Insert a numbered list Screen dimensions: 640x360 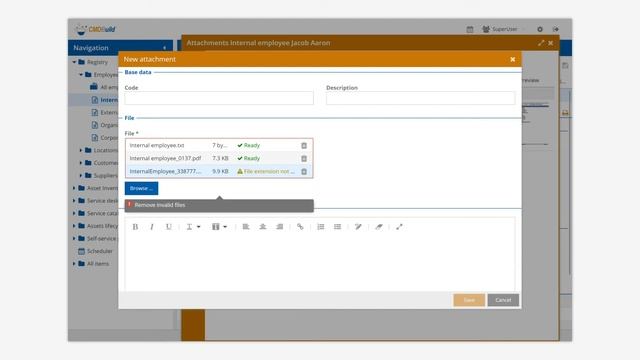click(321, 227)
